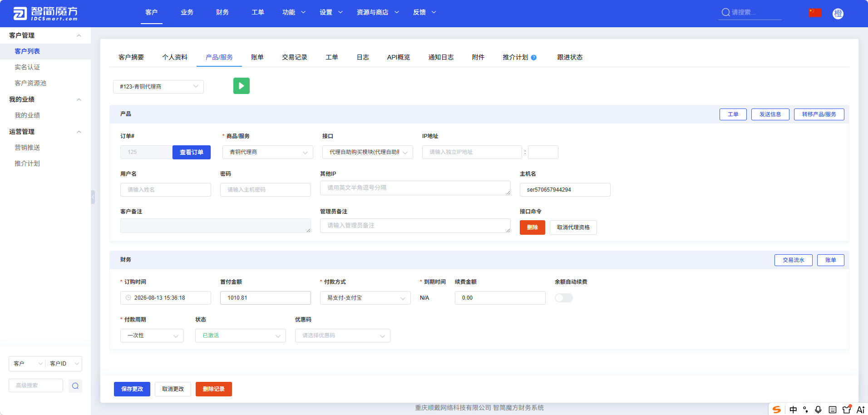Click the 账单 button in 财务 header
Image resolution: width=868 pixels, height=415 pixels.
coord(831,260)
